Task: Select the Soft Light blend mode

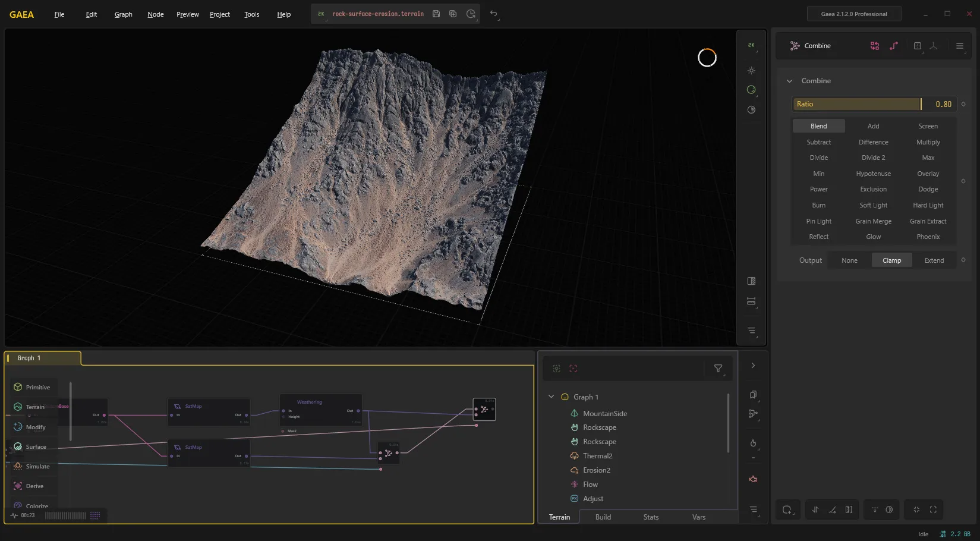Action: tap(873, 205)
